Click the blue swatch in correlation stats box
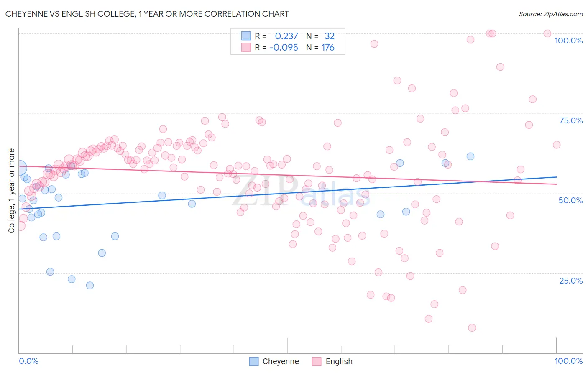This screenshot has height=373, width=588. click(x=246, y=36)
